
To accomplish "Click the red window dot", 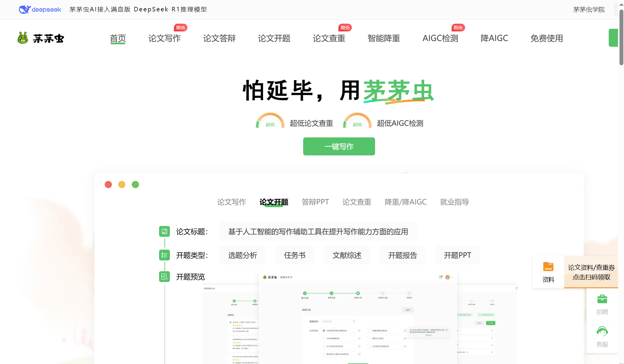I will coord(108,184).
